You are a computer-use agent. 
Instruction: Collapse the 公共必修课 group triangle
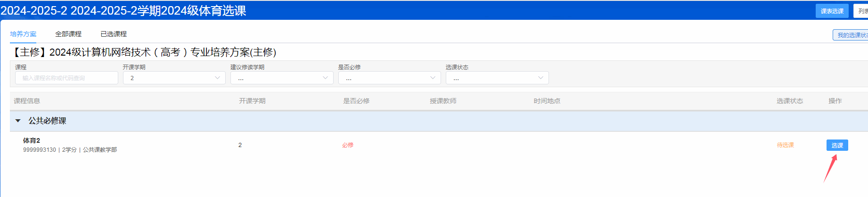tap(18, 121)
